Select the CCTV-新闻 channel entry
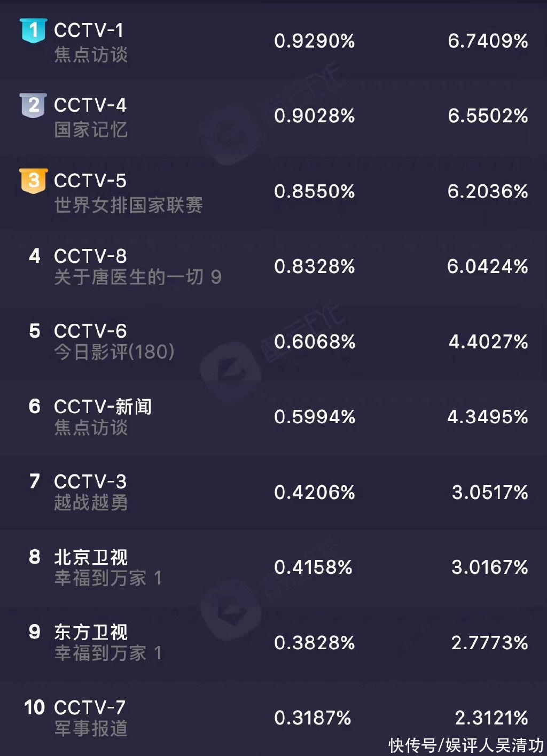Screen dimensions: 547x756 [x=103, y=407]
